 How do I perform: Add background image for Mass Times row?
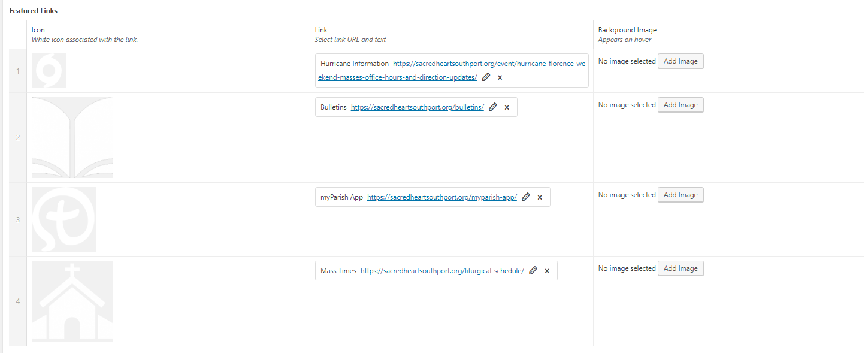click(681, 268)
